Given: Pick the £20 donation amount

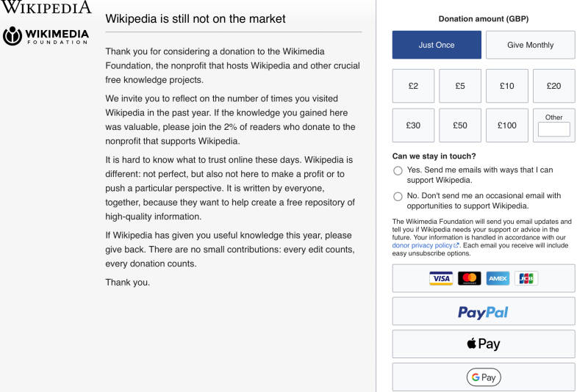Looking at the screenshot, I should pyautogui.click(x=553, y=86).
